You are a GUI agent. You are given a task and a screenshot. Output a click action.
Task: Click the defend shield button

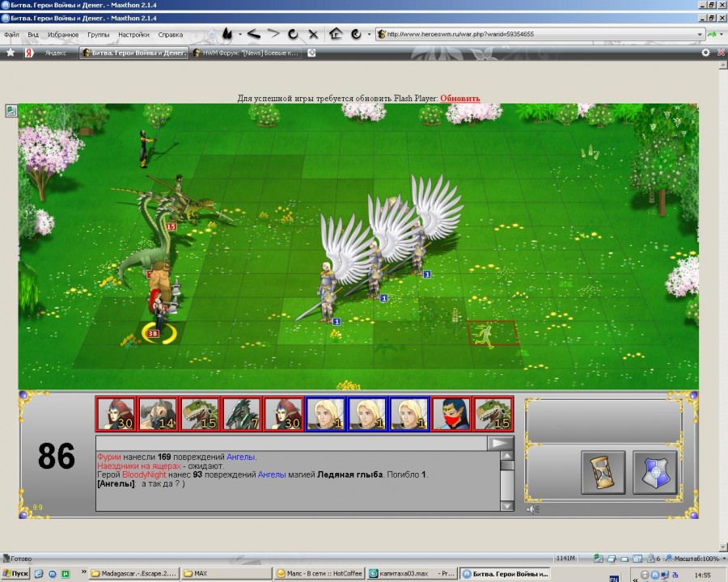coord(654,472)
